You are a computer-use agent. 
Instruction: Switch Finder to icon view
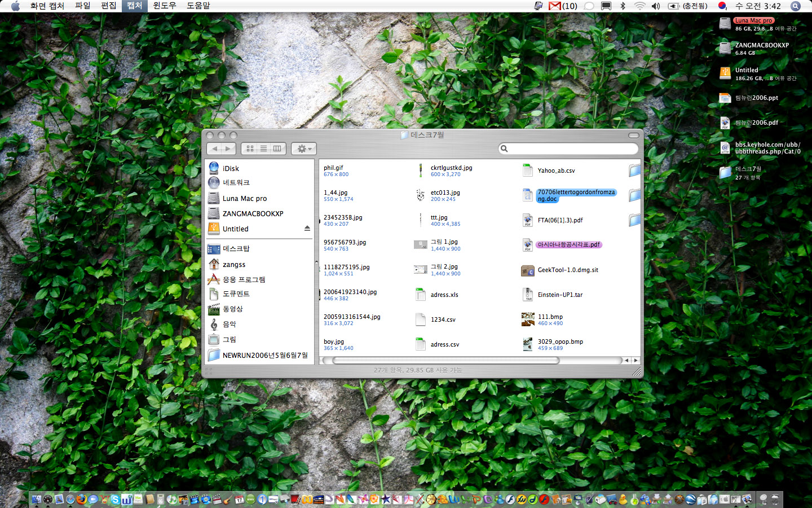tap(250, 148)
